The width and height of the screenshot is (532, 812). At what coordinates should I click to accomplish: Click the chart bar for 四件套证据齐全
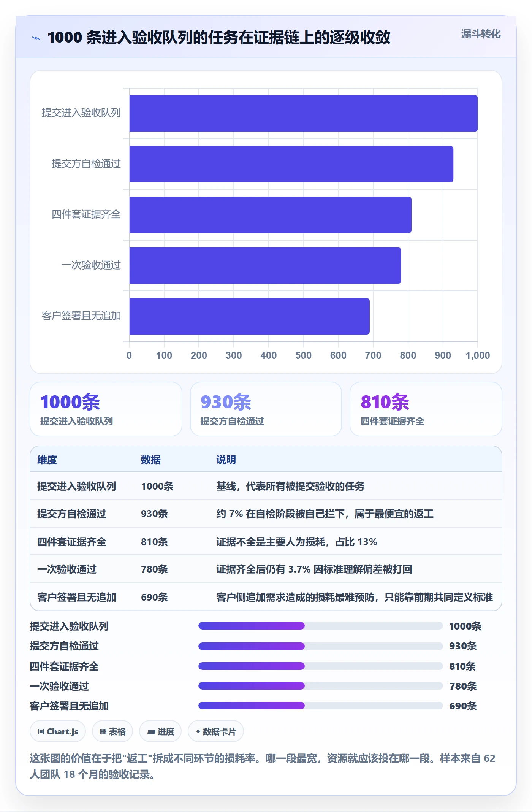[270, 215]
